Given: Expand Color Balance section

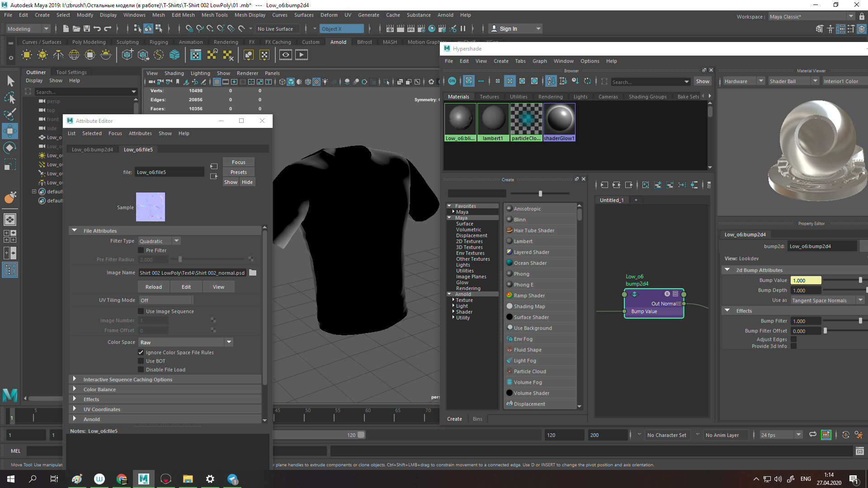Looking at the screenshot, I should coord(165,389).
